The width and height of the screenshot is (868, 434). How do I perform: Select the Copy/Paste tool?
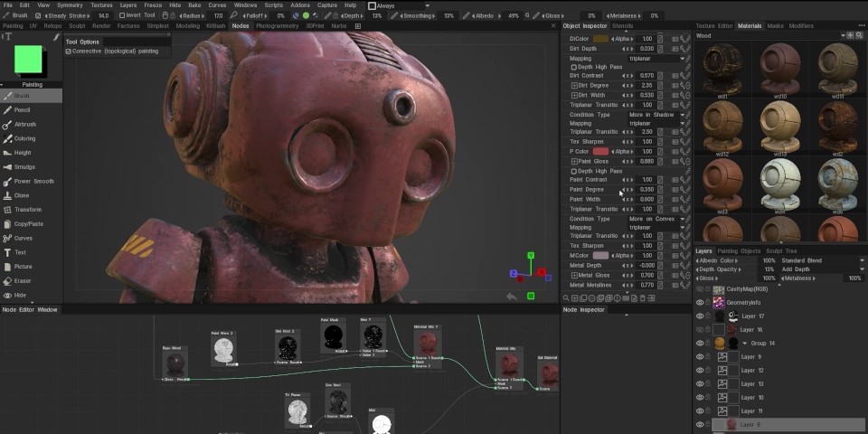[31, 224]
